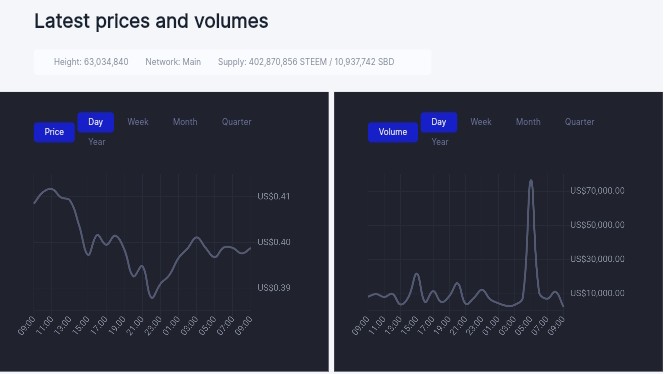Select Day range on Price chart

click(95, 122)
